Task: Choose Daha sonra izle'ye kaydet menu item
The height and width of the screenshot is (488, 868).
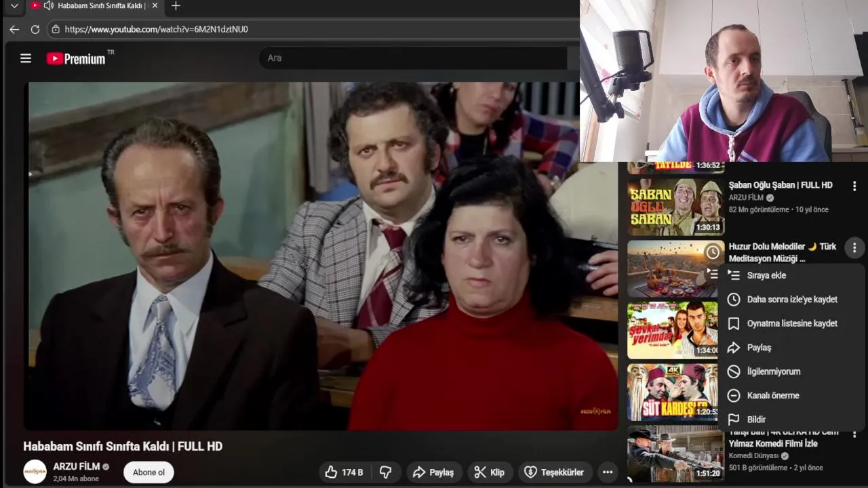Action: 792,300
